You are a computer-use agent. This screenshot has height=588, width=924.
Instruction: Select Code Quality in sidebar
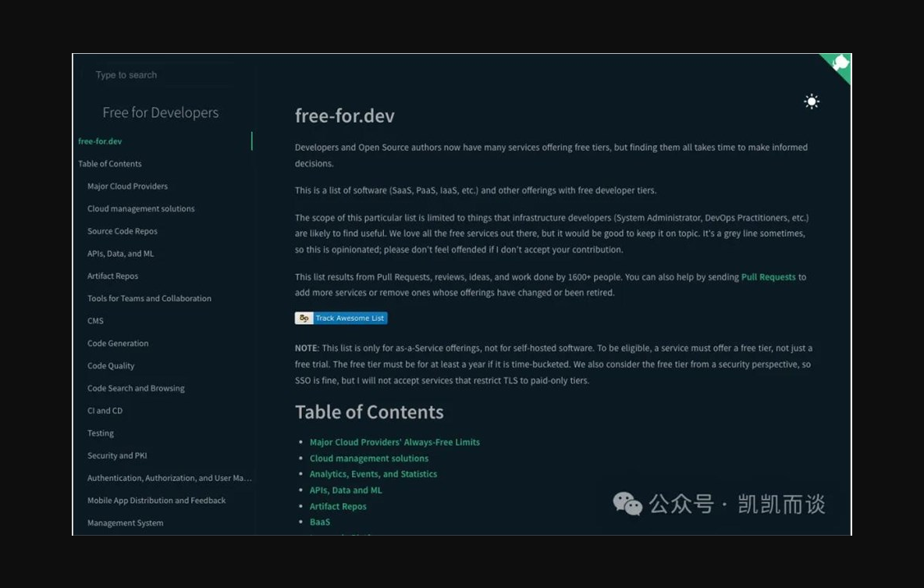[111, 365]
